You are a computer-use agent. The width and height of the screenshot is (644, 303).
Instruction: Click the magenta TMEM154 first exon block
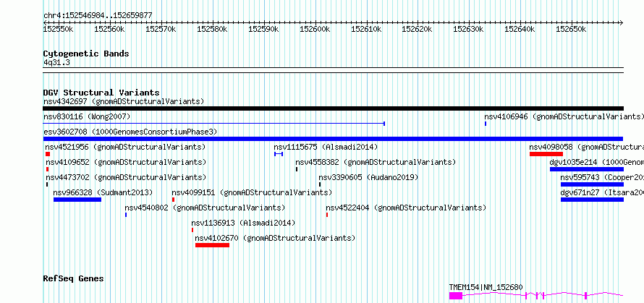coord(456,296)
